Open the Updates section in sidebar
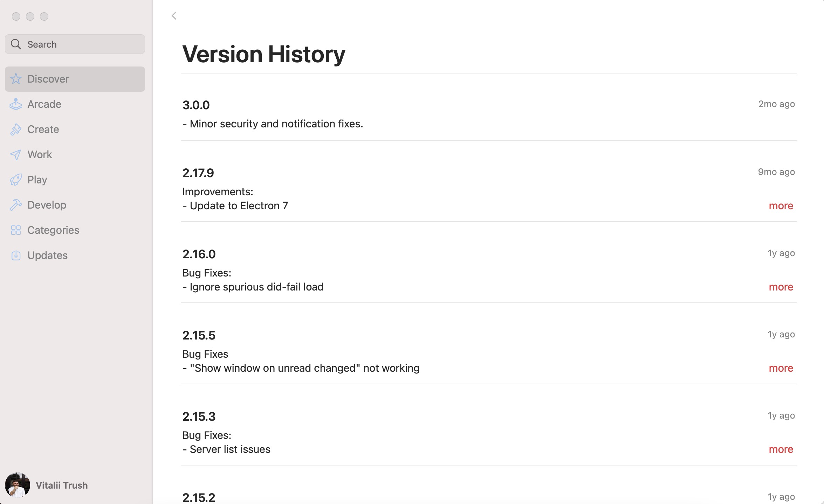The image size is (824, 504). pos(47,255)
